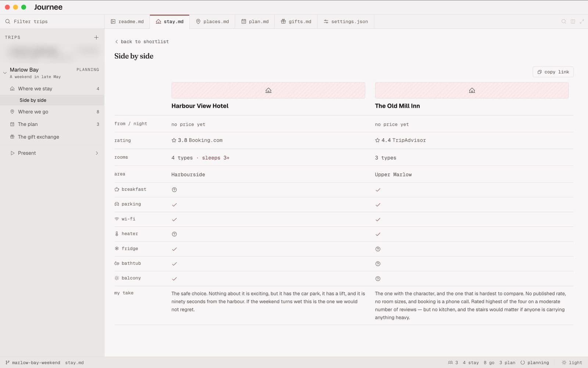Image resolution: width=588 pixels, height=368 pixels.
Task: Open Where we go in sidebar
Action: coord(52,112)
